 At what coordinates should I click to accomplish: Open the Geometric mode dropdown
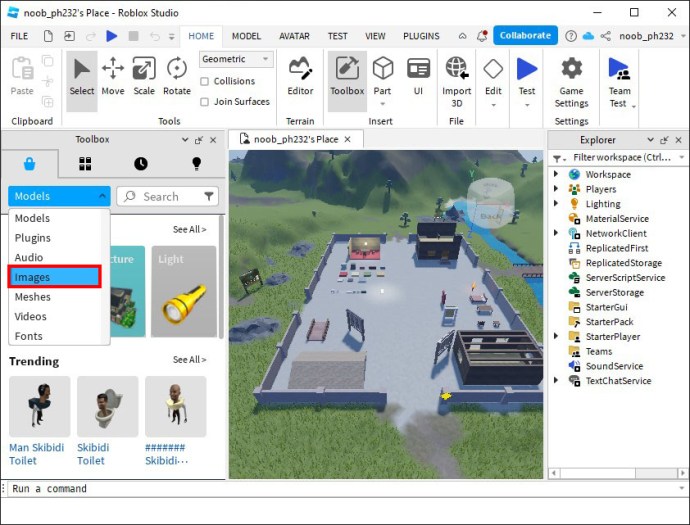pyautogui.click(x=236, y=60)
